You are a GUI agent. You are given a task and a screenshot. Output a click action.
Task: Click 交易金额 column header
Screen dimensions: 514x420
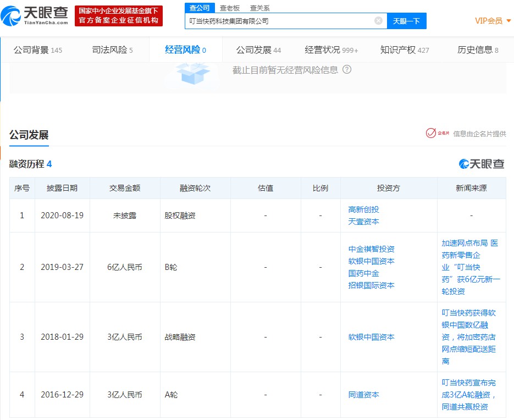click(x=125, y=188)
